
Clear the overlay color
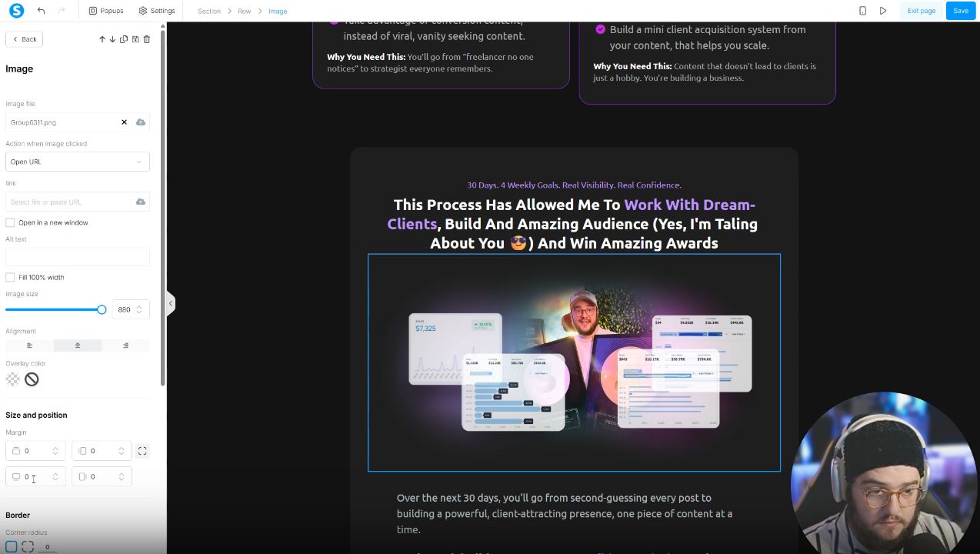[32, 379]
